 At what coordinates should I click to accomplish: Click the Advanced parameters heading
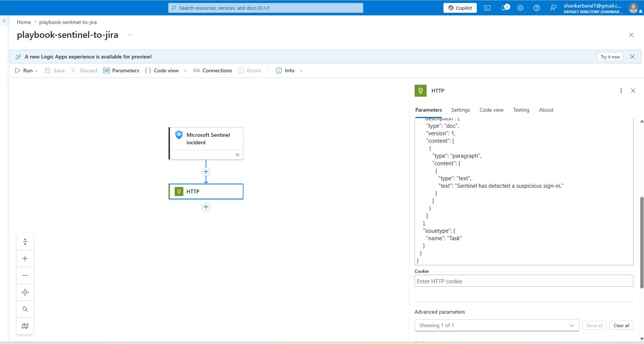(439, 312)
